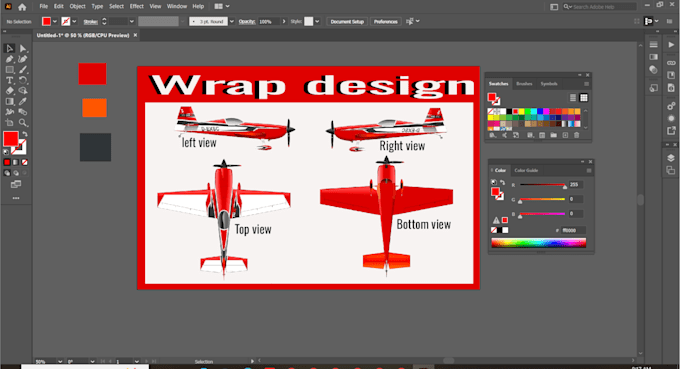
Task: Open the stroke weight dropdown
Action: click(x=131, y=21)
